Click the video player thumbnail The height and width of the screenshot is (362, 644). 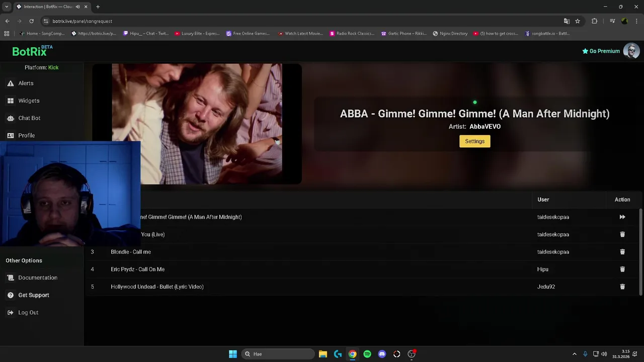[x=197, y=124]
